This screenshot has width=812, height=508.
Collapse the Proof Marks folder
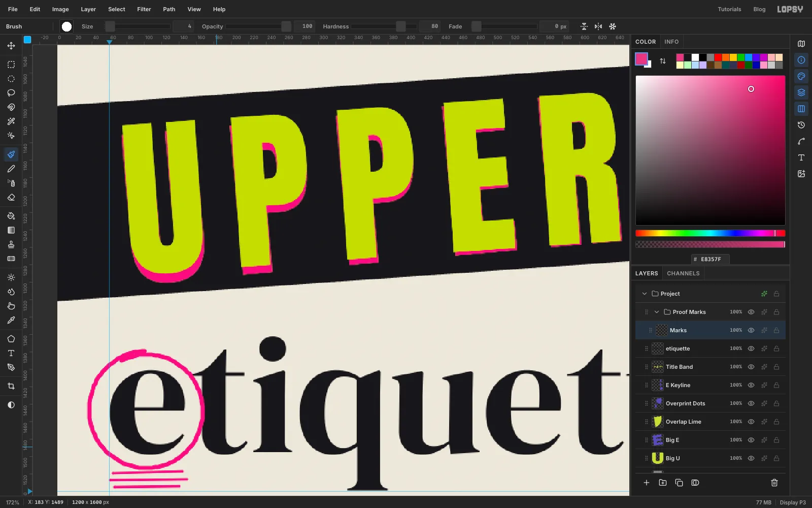point(657,312)
